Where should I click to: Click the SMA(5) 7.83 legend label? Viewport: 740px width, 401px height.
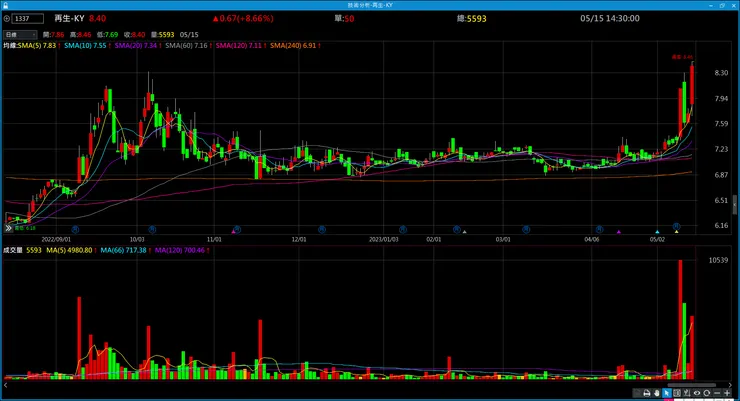click(x=37, y=46)
